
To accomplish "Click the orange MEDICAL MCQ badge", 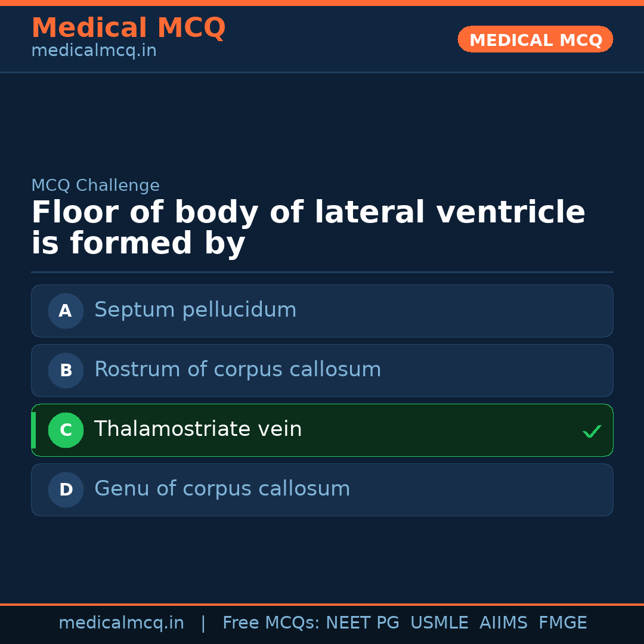I will (x=535, y=39).
